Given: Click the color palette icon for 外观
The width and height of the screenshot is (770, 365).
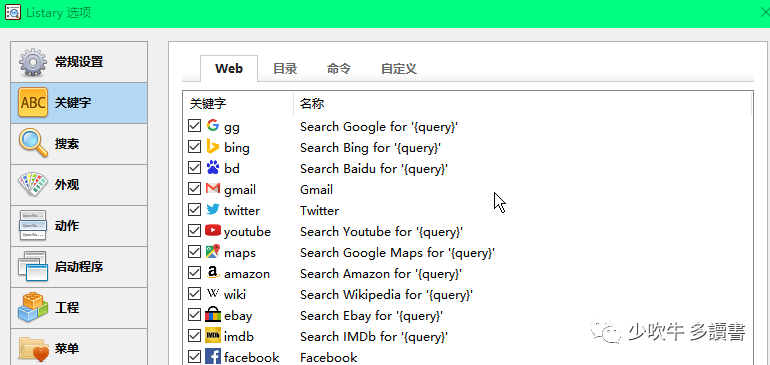Looking at the screenshot, I should point(33,185).
